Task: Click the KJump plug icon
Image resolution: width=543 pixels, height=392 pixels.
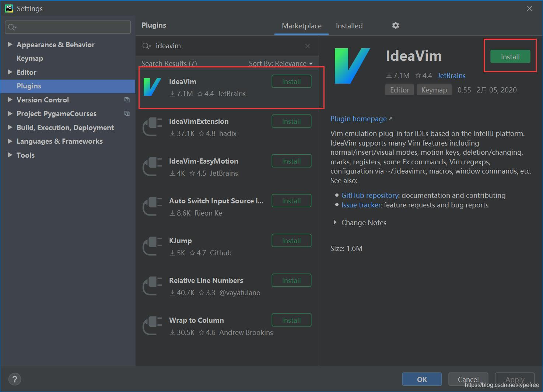Action: [152, 246]
